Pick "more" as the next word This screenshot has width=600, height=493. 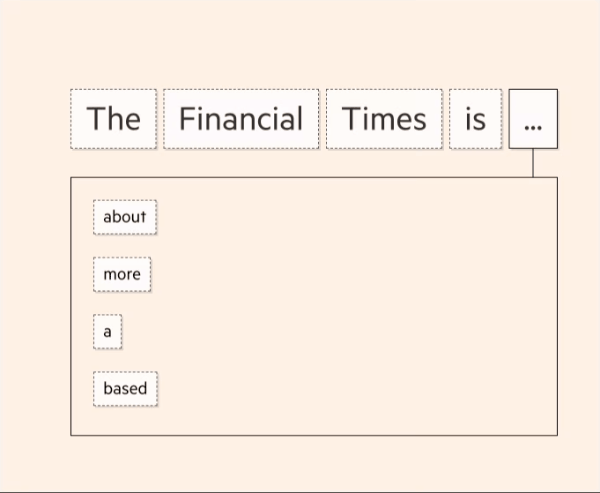122,274
